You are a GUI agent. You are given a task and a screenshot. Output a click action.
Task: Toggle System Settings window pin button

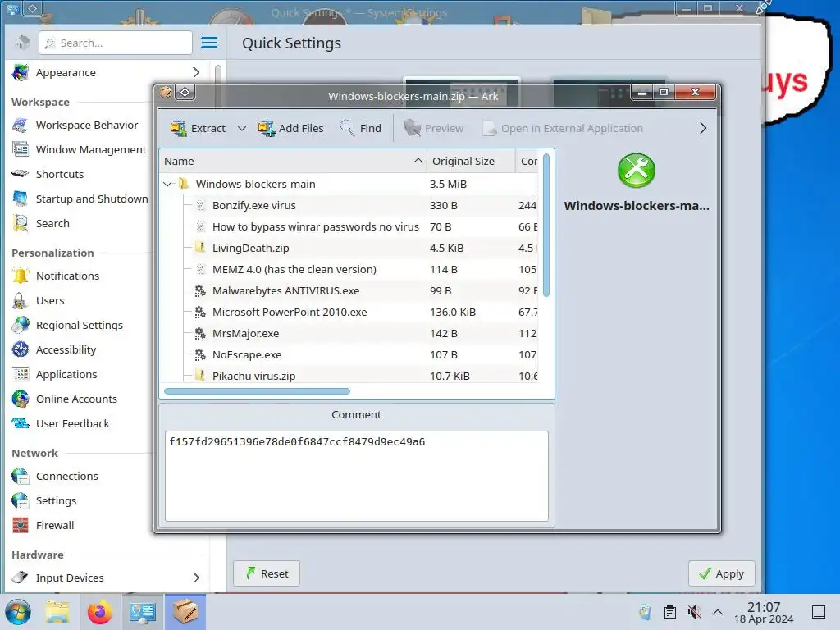32,8
